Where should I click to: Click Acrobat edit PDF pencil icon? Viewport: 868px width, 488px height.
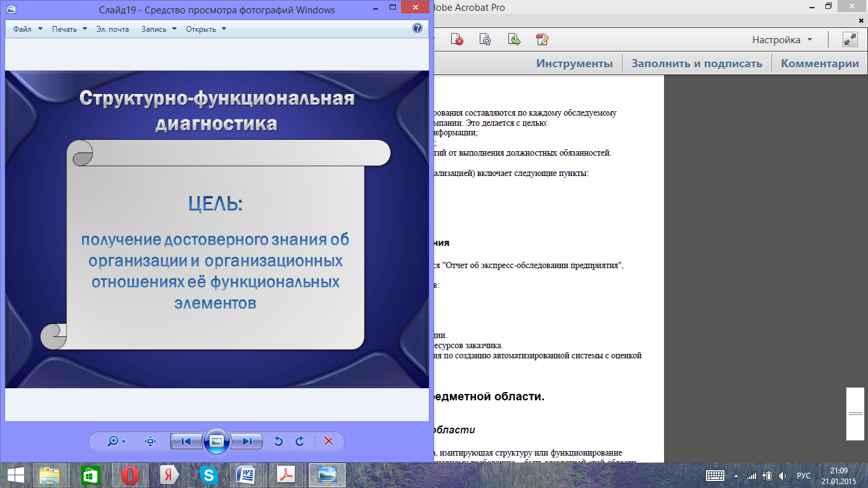tap(542, 39)
